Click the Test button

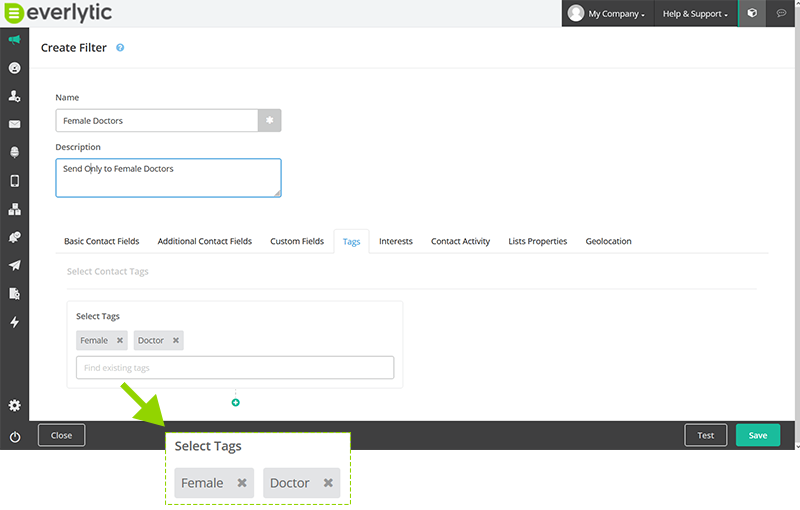click(706, 435)
